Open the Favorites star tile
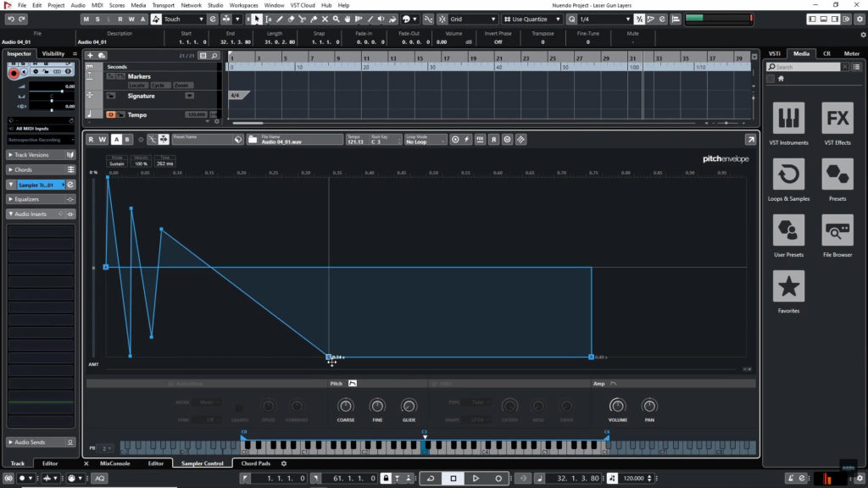 tap(788, 287)
